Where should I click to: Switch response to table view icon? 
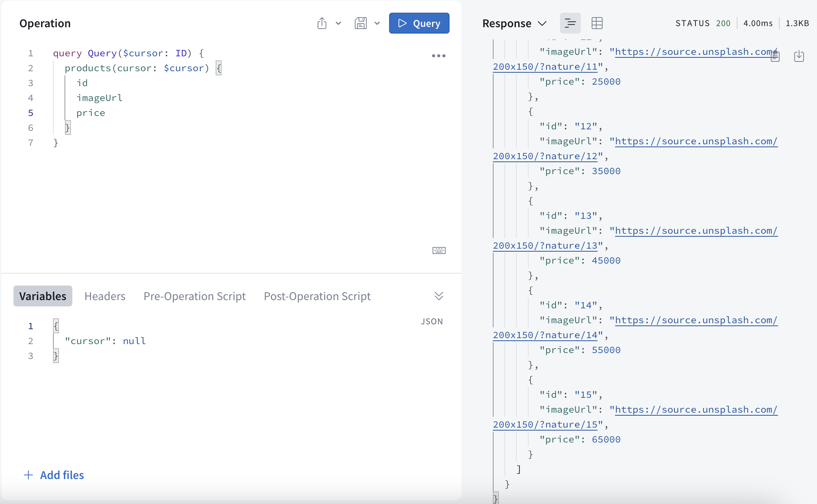click(x=597, y=23)
